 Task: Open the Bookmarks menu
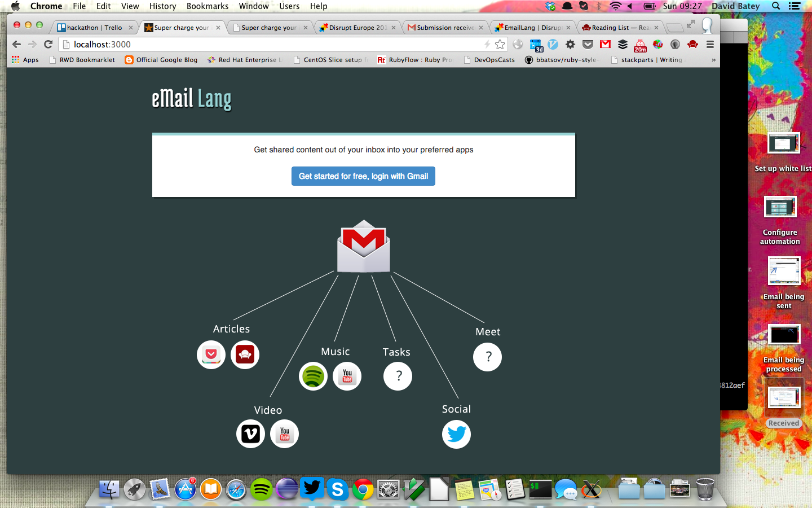click(208, 6)
